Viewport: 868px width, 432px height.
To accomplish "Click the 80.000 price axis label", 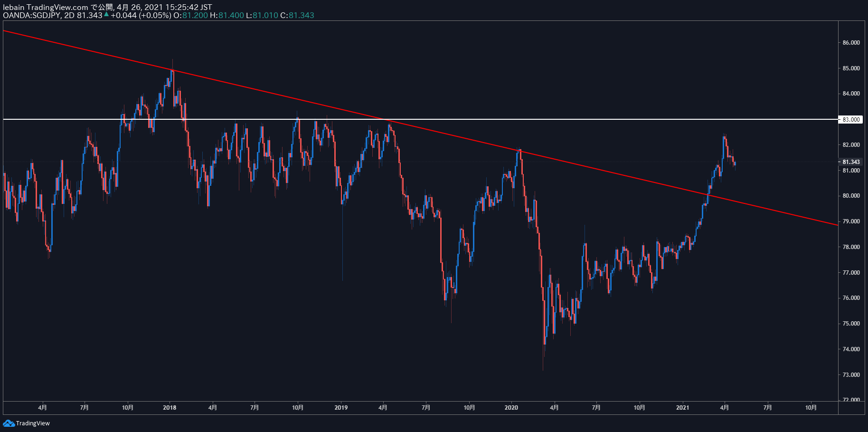I will [851, 196].
